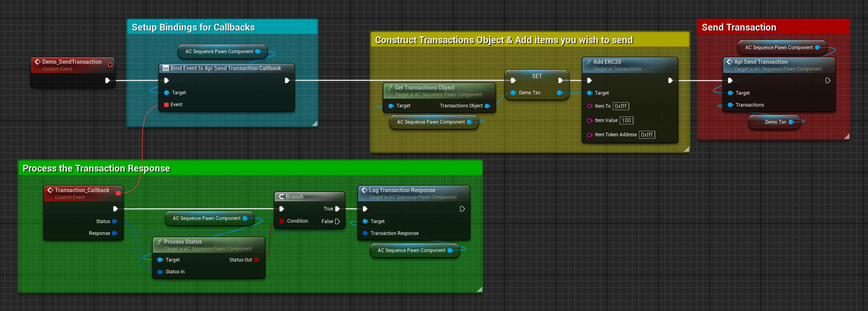This screenshot has width=868, height=311.
Task: Click the Status output pin on Transaction_Callback
Action: (x=115, y=221)
